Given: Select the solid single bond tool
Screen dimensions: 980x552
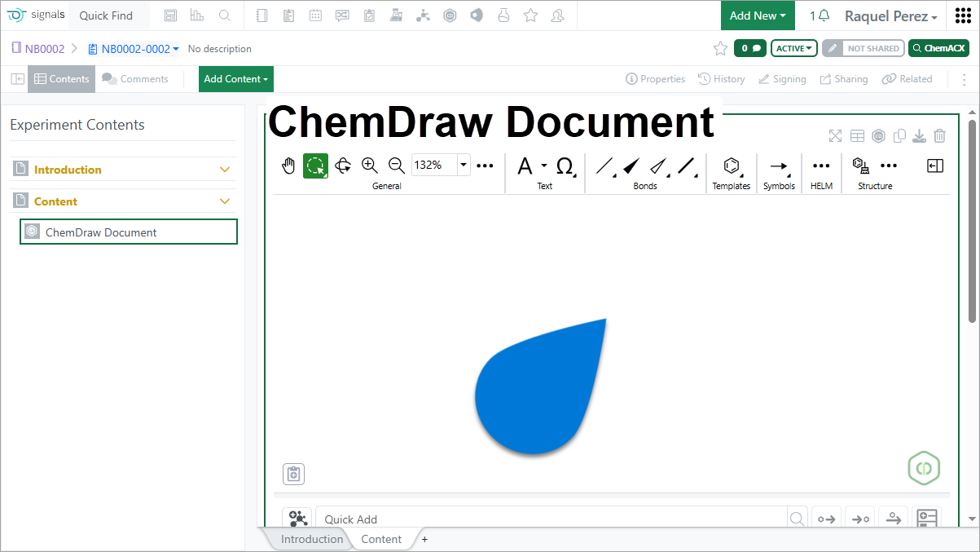Looking at the screenshot, I should (x=604, y=166).
